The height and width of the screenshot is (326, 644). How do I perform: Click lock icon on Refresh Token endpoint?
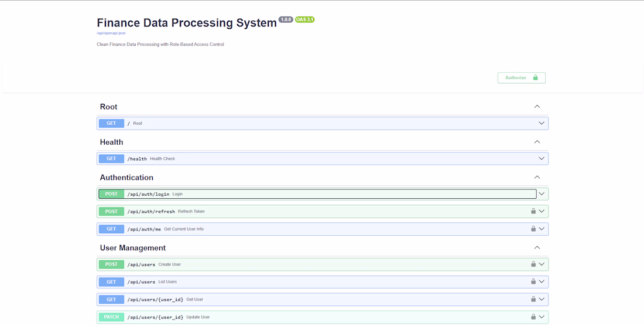point(533,211)
